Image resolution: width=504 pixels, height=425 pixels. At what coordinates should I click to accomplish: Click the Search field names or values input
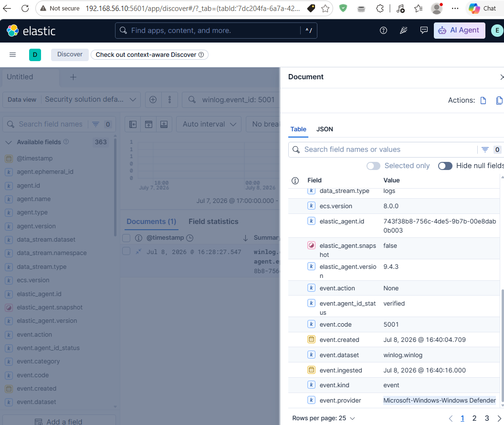pyautogui.click(x=383, y=149)
